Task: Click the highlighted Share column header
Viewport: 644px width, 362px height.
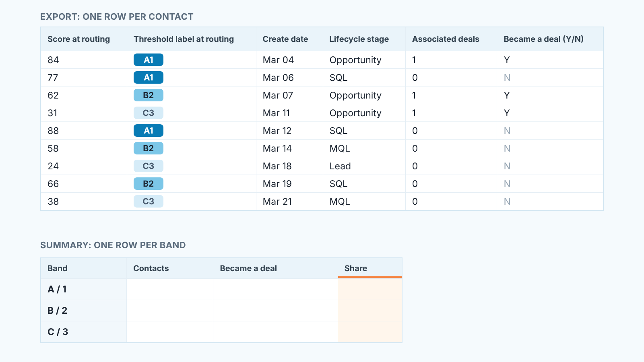Action: point(370,268)
